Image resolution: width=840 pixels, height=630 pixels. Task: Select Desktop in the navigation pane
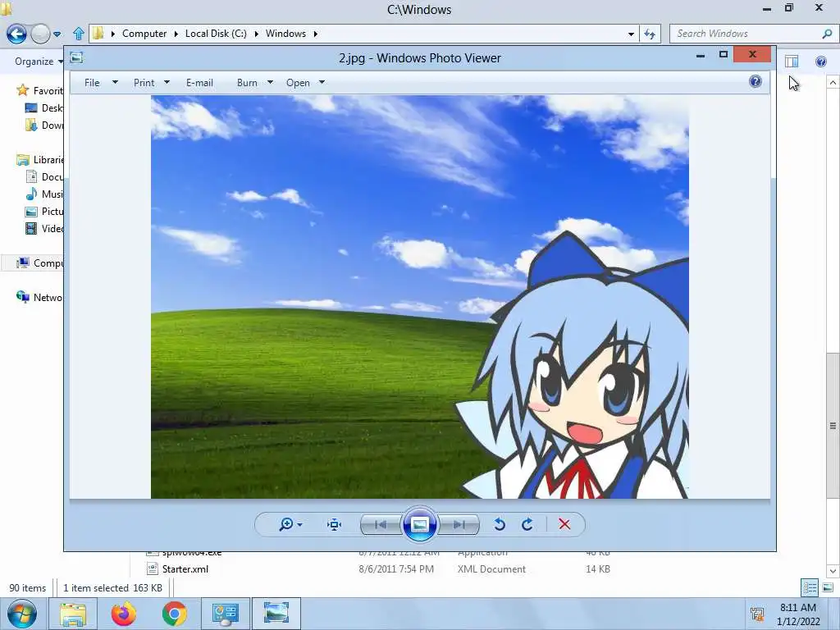click(44, 107)
